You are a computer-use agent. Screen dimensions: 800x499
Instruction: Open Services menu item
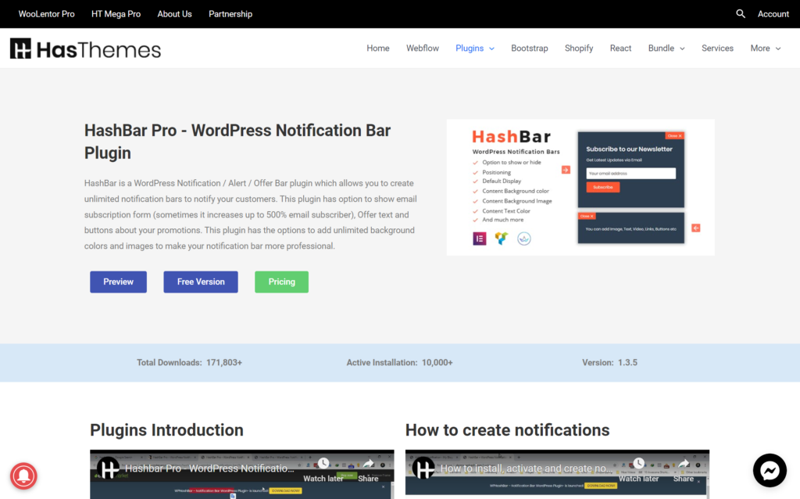[x=717, y=48]
